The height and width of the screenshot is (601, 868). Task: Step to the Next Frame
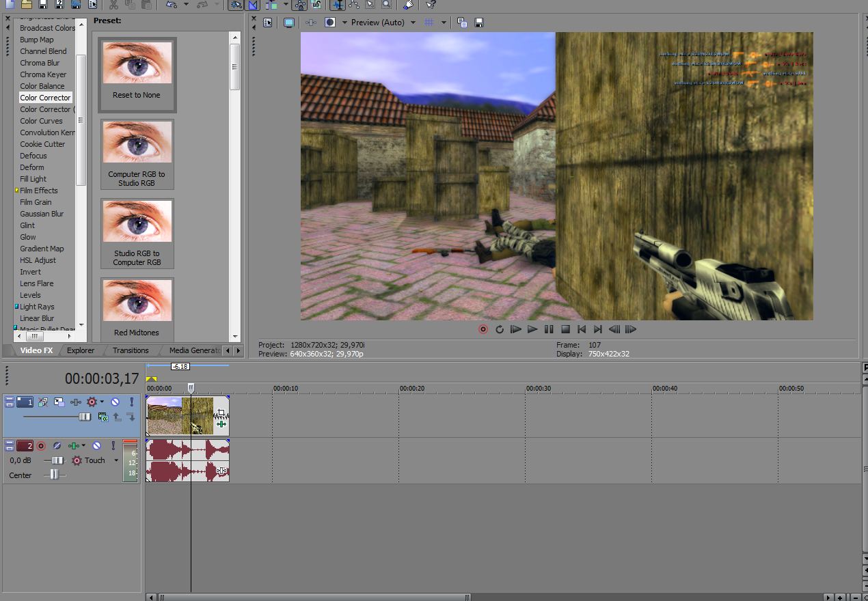[x=631, y=329]
